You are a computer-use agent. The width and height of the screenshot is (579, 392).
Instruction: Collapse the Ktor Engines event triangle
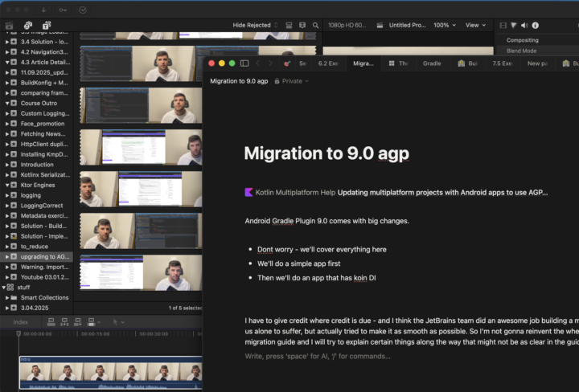coord(7,185)
